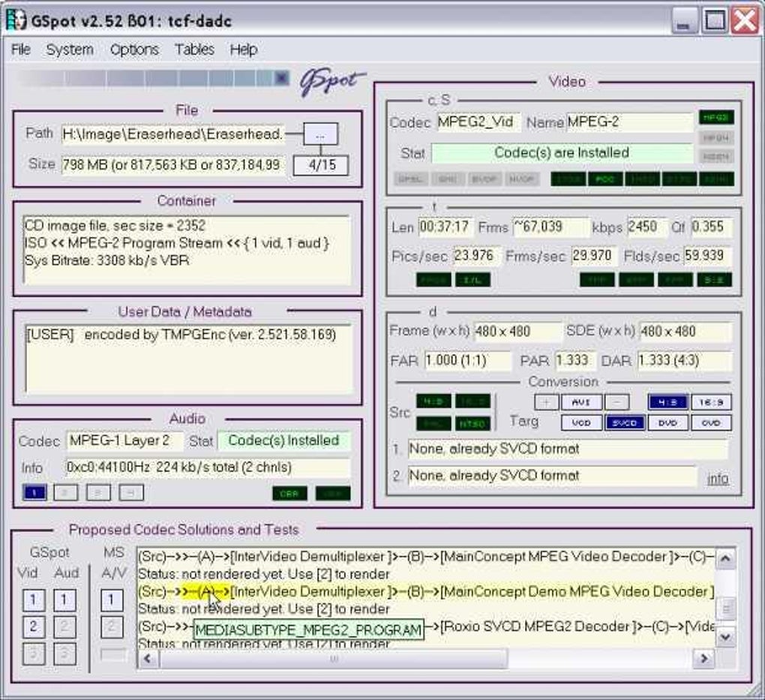
Task: Choose the VCD target format button
Action: pos(581,422)
